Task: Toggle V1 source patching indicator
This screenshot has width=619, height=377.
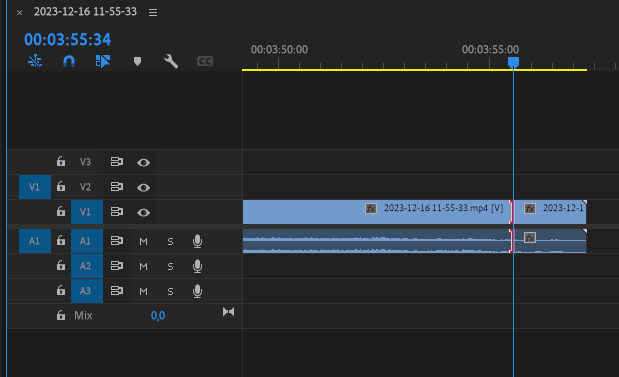Action: coord(35,187)
